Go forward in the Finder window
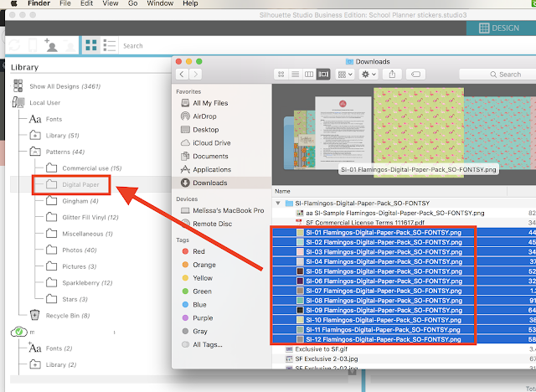The width and height of the screenshot is (536, 392). coord(195,75)
